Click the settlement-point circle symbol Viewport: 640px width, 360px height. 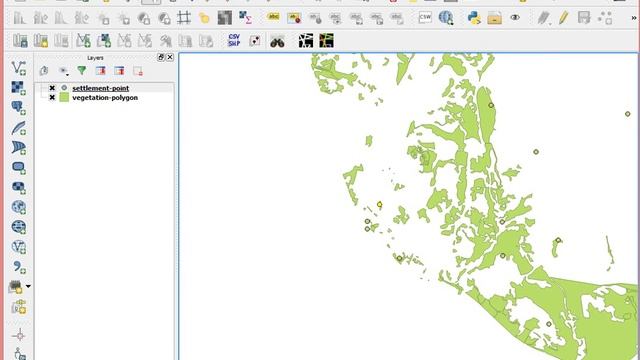[x=64, y=88]
